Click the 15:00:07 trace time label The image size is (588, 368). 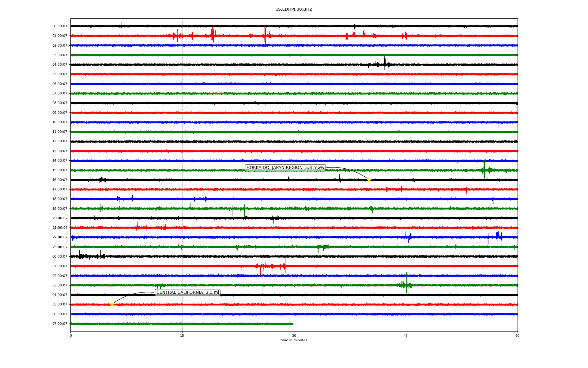[60, 170]
